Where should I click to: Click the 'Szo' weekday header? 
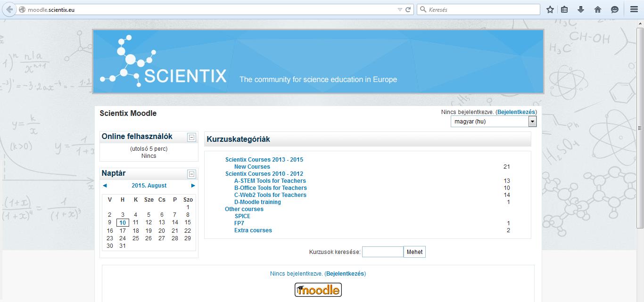pos(188,200)
